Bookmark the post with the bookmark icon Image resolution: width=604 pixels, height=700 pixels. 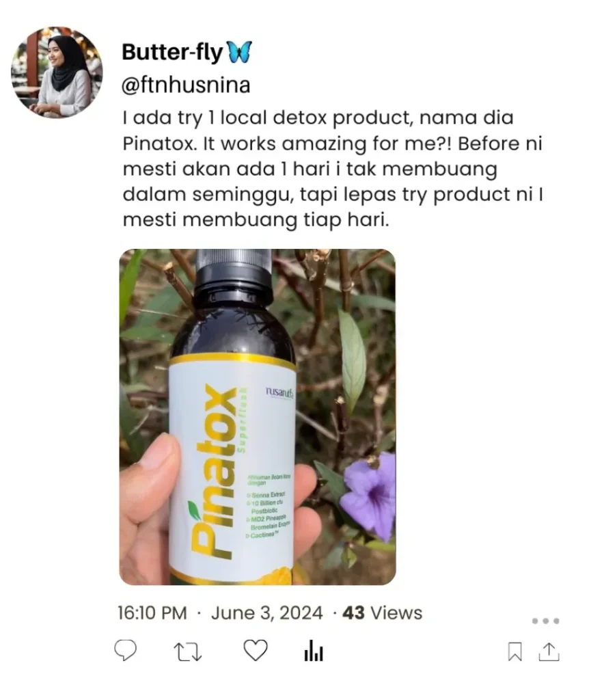click(x=514, y=651)
